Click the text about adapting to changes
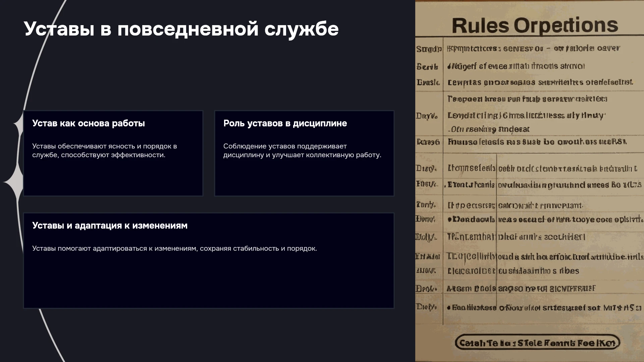The height and width of the screenshot is (362, 644). point(174,248)
